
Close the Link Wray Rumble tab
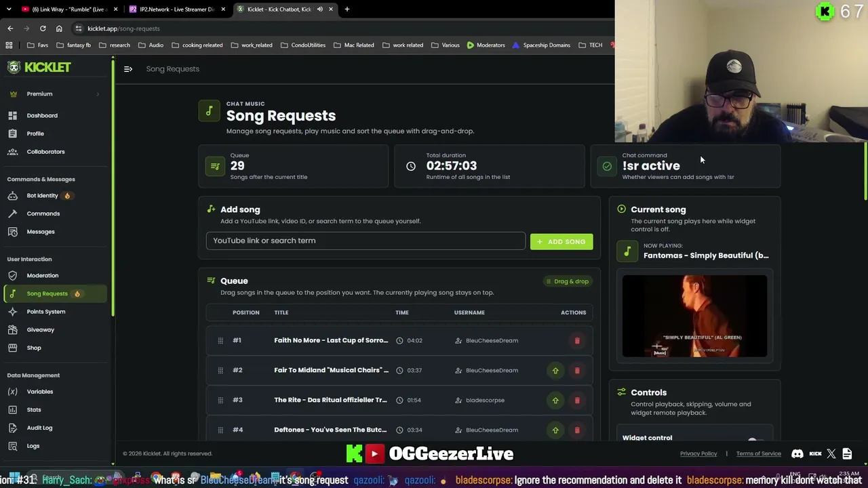(x=116, y=9)
